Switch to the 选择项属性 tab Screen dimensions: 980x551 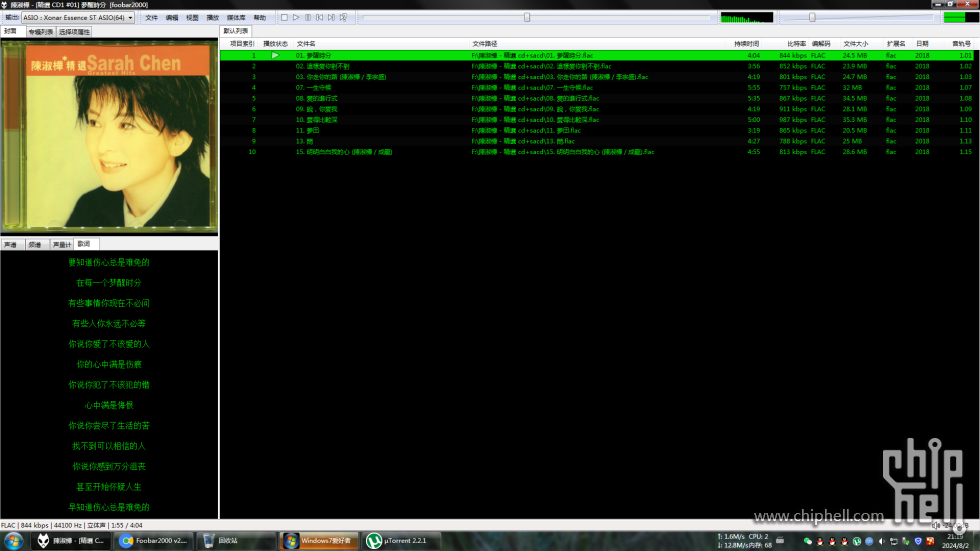click(74, 31)
